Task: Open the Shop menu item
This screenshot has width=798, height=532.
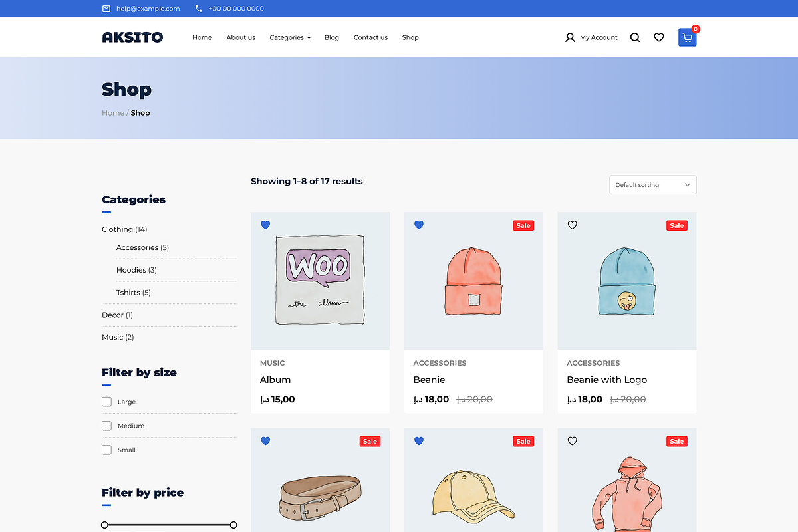Action: (410, 37)
